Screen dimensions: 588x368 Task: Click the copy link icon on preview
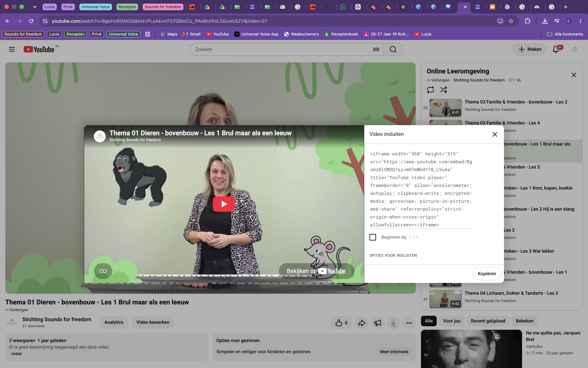(103, 271)
